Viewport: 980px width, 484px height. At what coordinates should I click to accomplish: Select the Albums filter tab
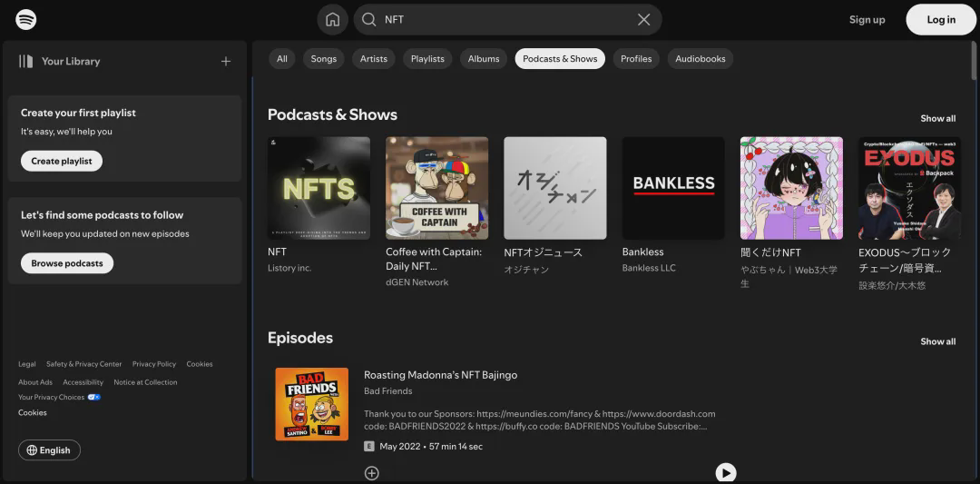pos(484,59)
